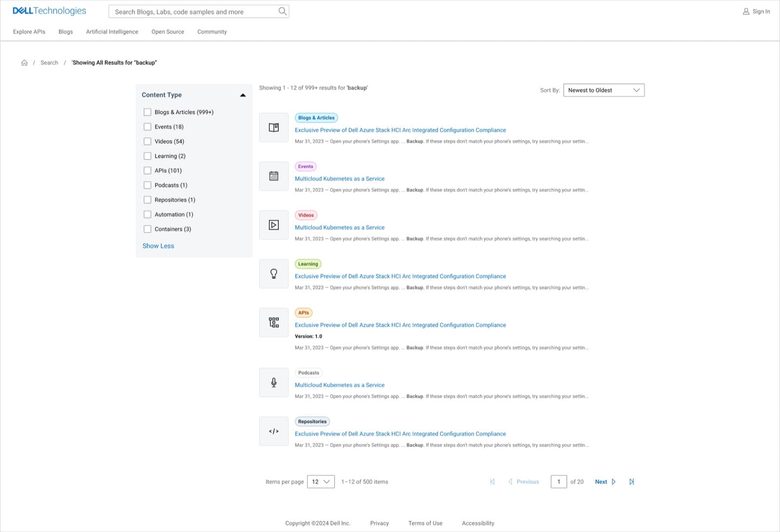Click the search input box
780x532 pixels.
[x=198, y=11]
